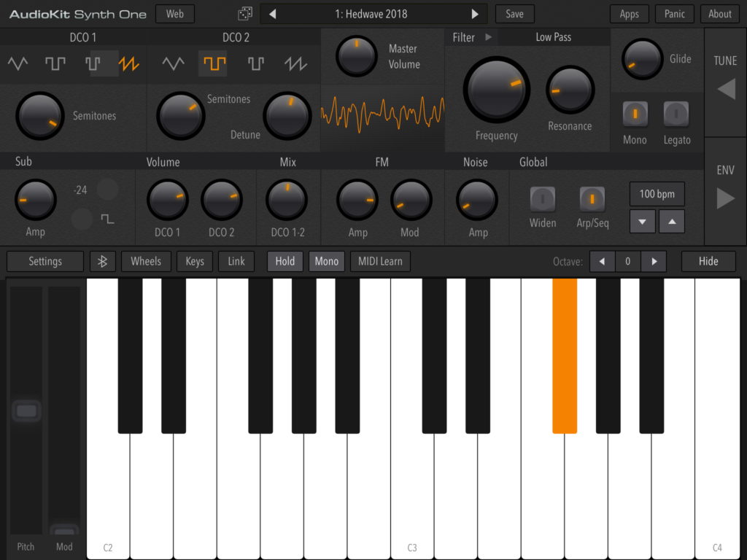Switch to the Keys view
747x560 pixels.
[x=194, y=261]
